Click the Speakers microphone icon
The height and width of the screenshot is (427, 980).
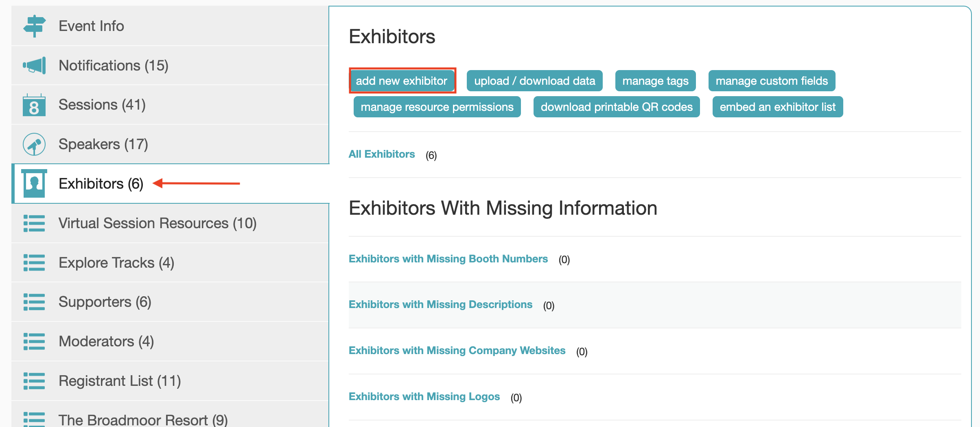pos(34,144)
